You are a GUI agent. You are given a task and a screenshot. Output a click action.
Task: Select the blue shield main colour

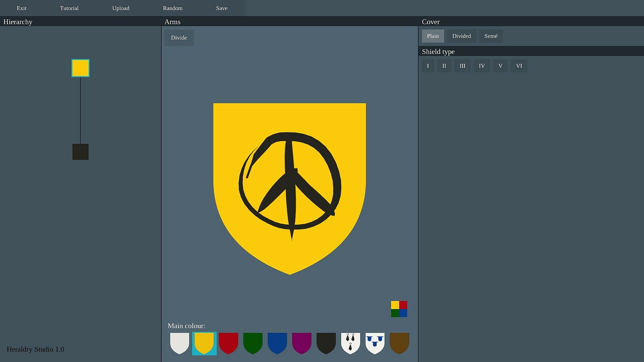tap(277, 343)
